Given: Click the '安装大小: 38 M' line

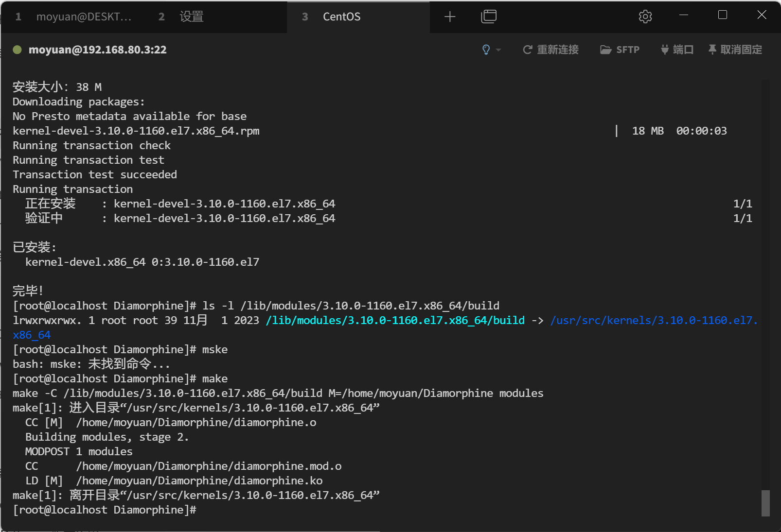Looking at the screenshot, I should point(57,87).
